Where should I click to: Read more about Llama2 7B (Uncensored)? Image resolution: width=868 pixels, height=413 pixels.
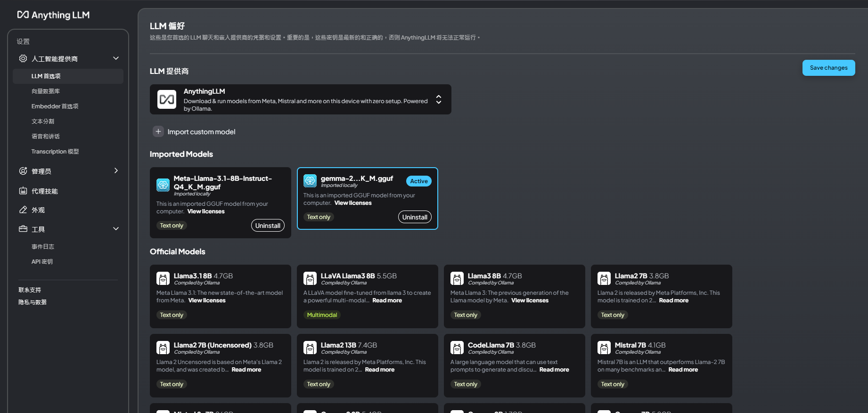coord(246,370)
